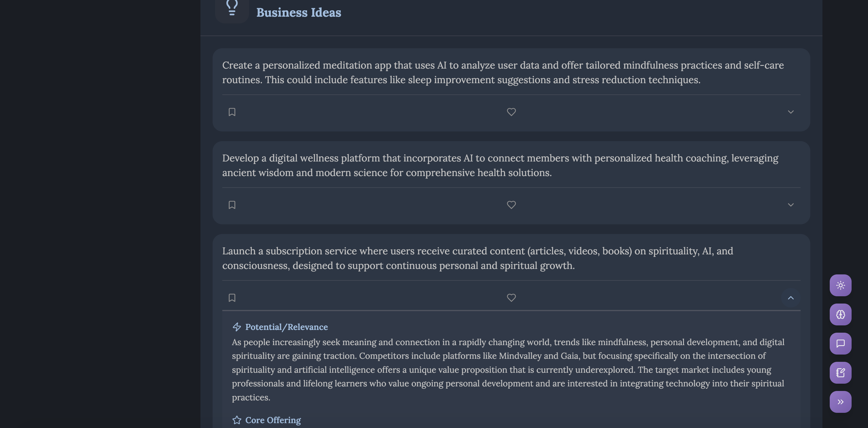Click the purple brain icon button
Screen dimensions: 868x428
[x=840, y=314]
